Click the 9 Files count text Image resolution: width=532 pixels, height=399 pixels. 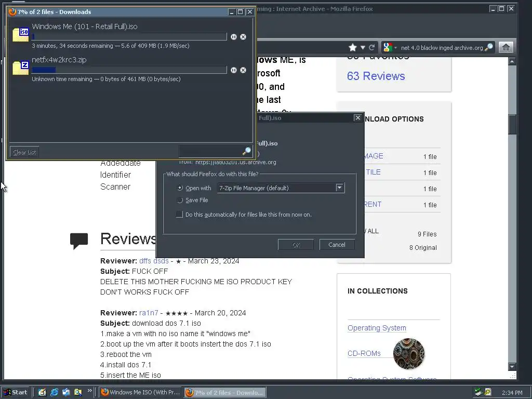click(427, 234)
